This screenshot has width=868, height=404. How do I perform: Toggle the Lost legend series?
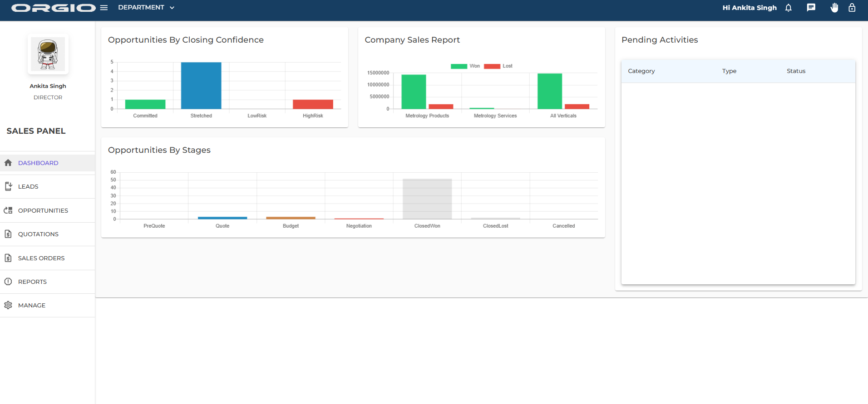(498, 66)
